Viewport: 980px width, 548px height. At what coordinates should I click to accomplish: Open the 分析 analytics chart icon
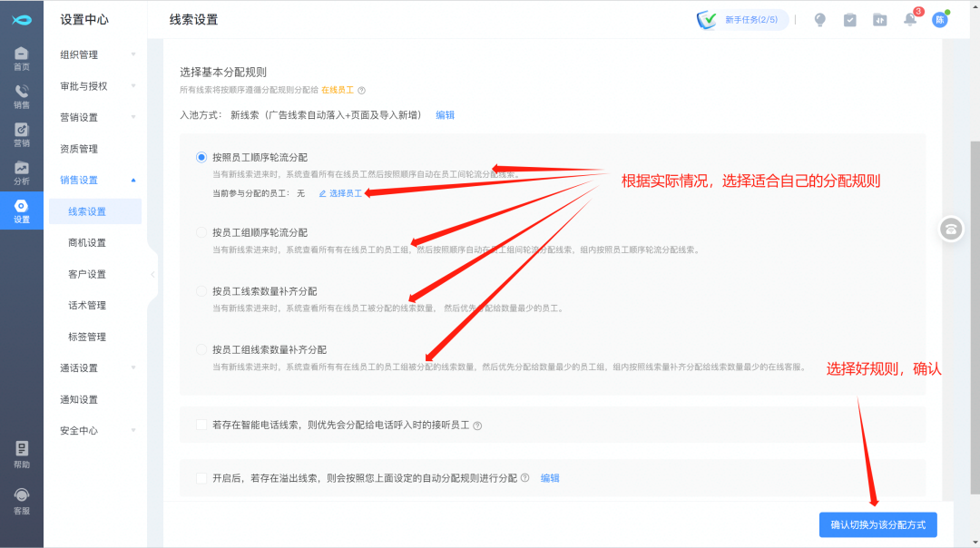(x=21, y=172)
